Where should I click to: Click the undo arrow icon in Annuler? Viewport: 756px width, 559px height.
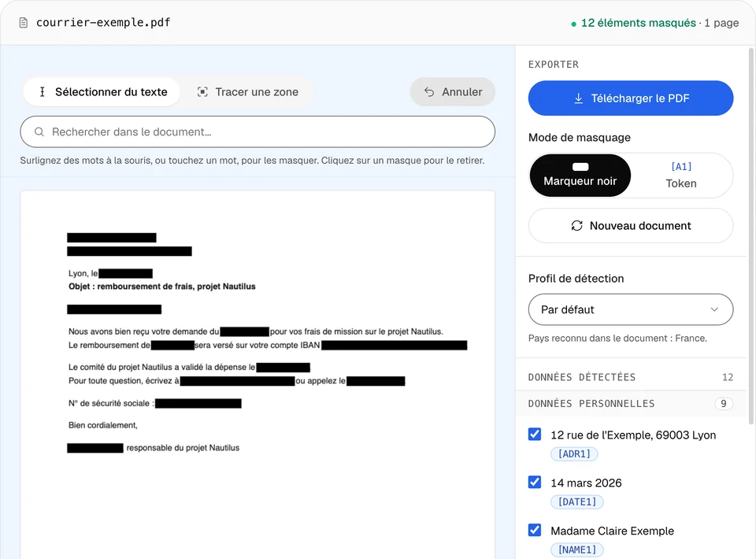point(429,92)
